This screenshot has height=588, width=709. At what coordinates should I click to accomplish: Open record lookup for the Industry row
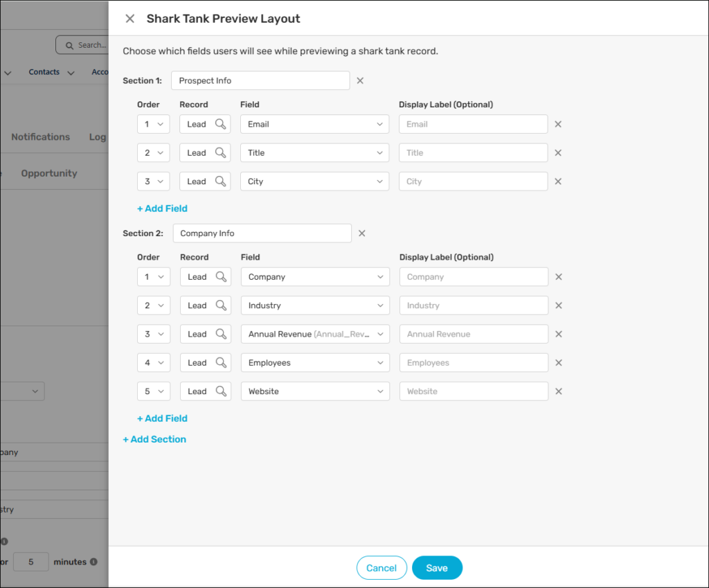tap(222, 305)
